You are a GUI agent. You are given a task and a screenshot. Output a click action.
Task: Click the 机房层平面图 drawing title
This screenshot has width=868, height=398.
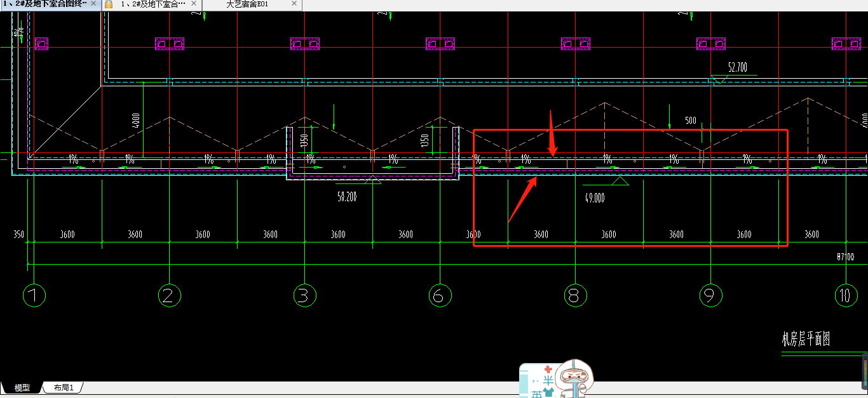coord(806,339)
